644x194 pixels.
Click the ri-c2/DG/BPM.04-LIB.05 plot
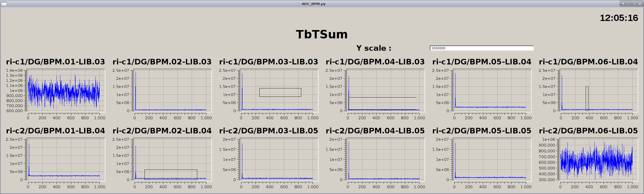385,159
